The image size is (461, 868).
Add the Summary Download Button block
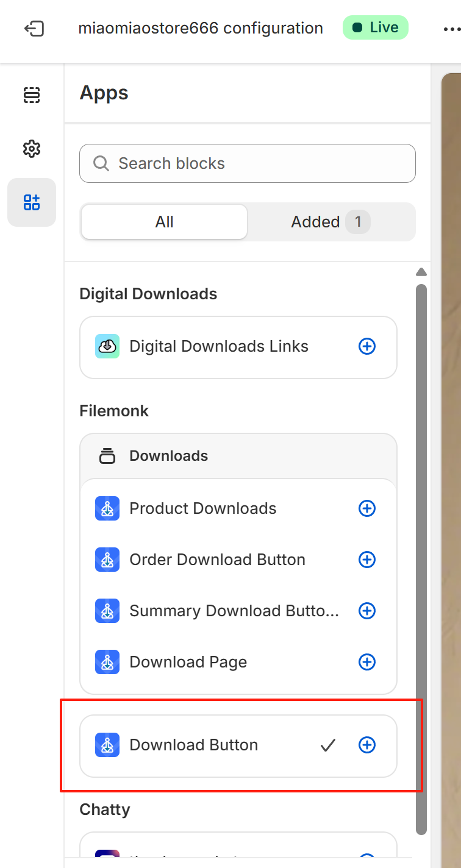[367, 611]
